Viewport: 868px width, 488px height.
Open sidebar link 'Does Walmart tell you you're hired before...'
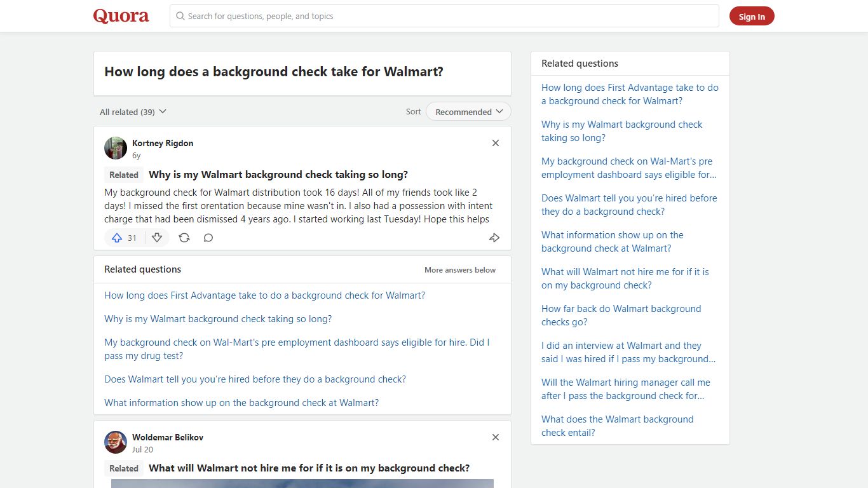click(x=629, y=205)
